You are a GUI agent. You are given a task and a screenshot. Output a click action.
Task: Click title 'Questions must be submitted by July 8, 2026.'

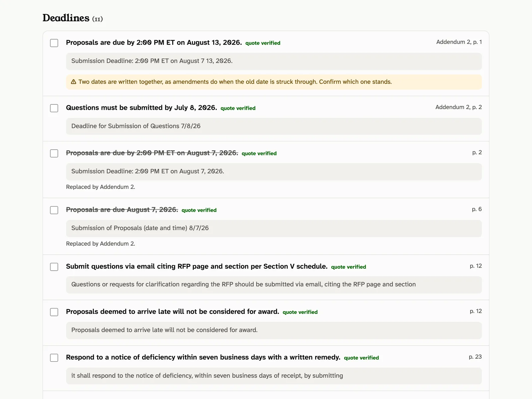tap(141, 108)
